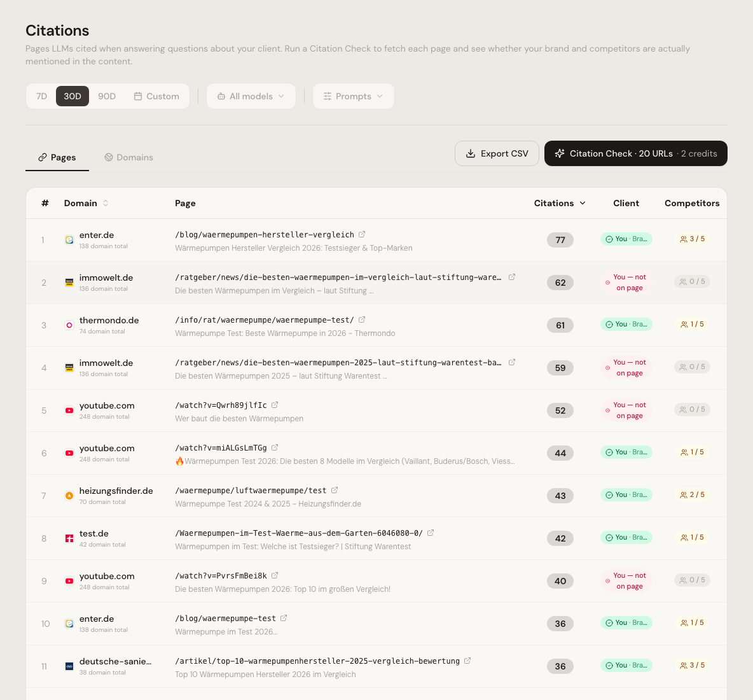The height and width of the screenshot is (700, 753).
Task: Click citation count 62
Action: 560,283
